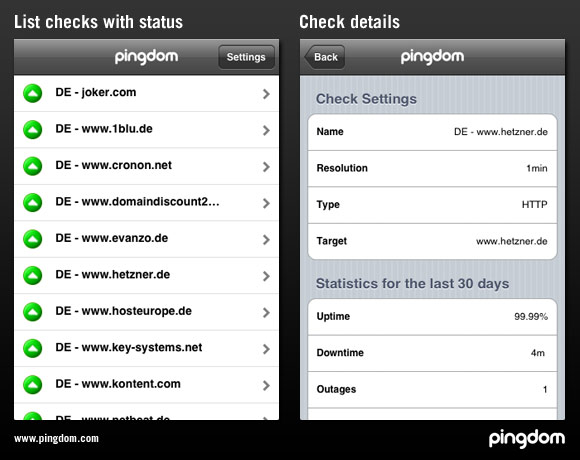Expand the joker.com check via its chevron
580x460 pixels.
266,94
